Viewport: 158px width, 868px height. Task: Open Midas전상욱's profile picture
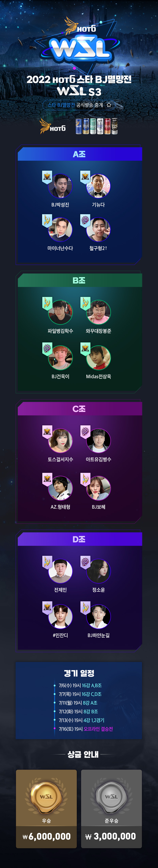[x=99, y=358]
